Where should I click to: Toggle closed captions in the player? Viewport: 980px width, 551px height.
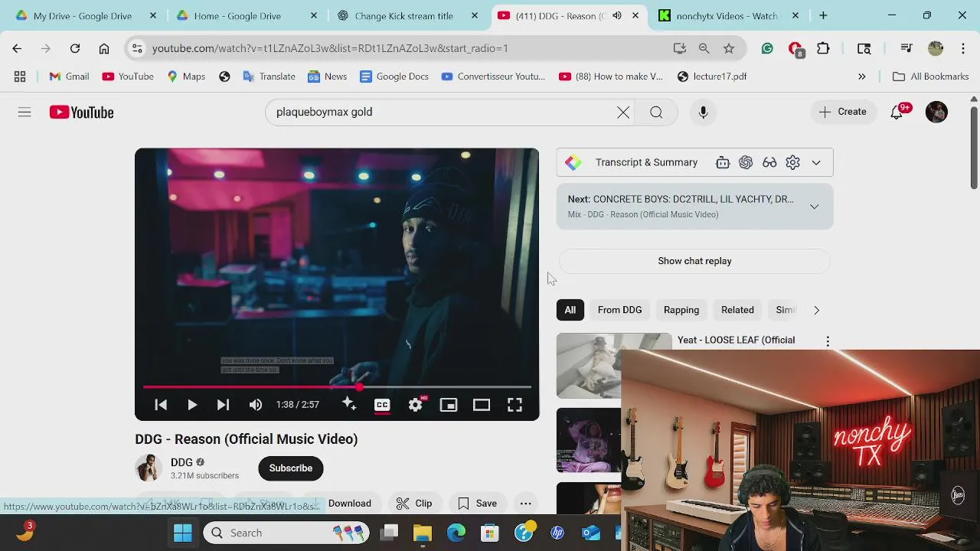[x=382, y=405]
